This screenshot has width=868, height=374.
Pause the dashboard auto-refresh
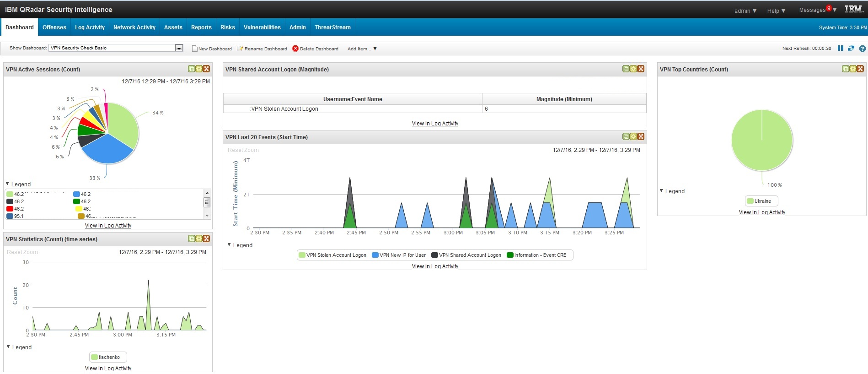tap(840, 49)
